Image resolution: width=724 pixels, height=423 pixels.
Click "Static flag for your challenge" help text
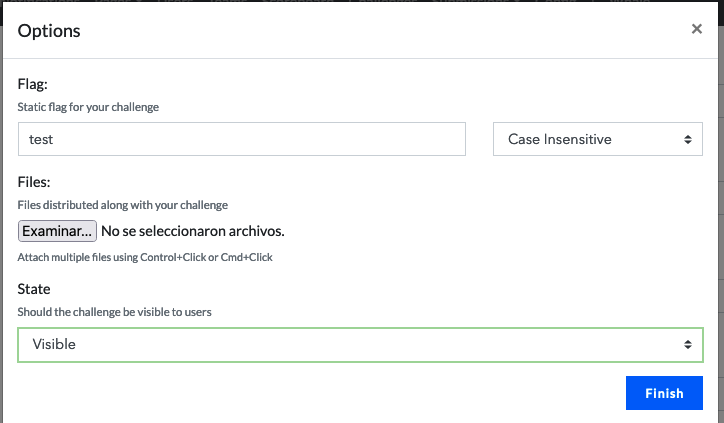coord(88,107)
